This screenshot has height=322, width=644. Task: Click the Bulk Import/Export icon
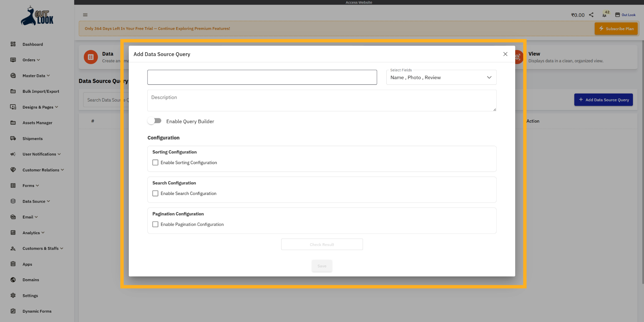pyautogui.click(x=13, y=91)
